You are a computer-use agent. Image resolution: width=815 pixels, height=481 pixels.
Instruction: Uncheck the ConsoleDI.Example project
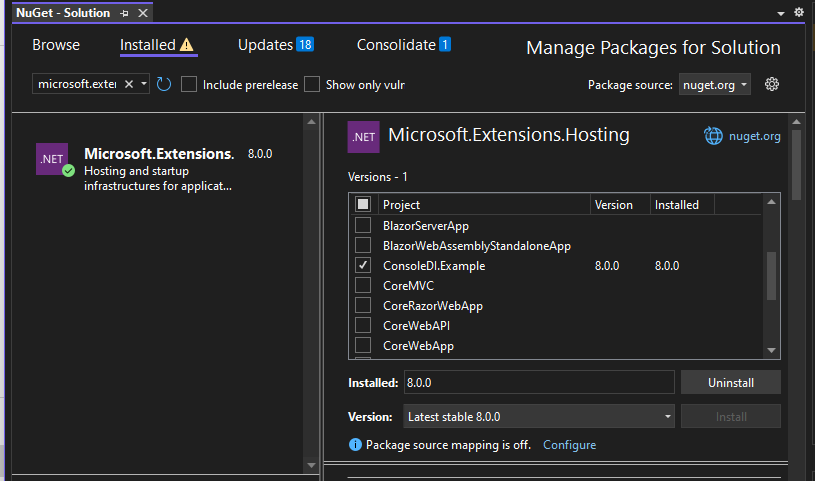363,266
